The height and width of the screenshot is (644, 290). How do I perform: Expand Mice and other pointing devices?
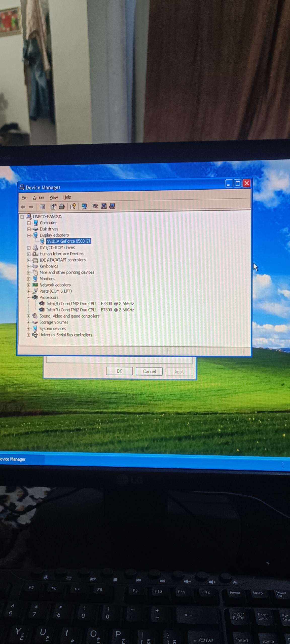click(29, 273)
